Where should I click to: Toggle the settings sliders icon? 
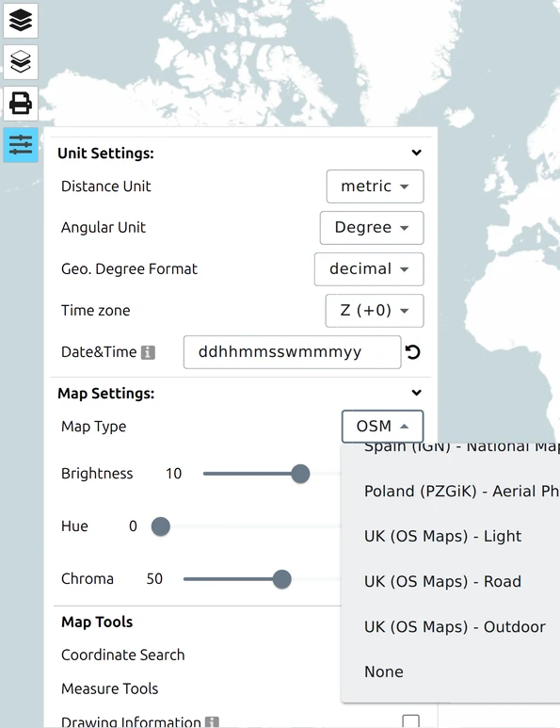[21, 145]
